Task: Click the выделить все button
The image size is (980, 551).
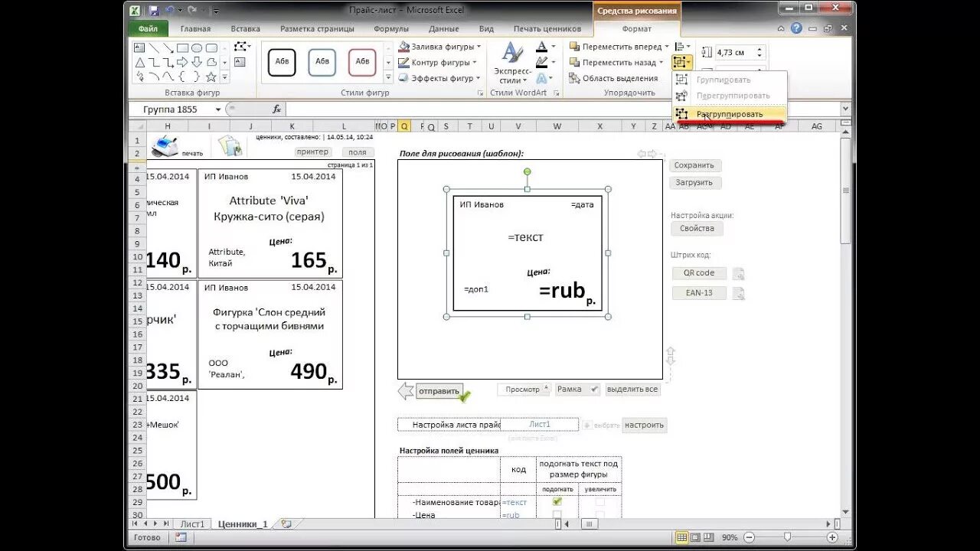Action: coord(632,390)
